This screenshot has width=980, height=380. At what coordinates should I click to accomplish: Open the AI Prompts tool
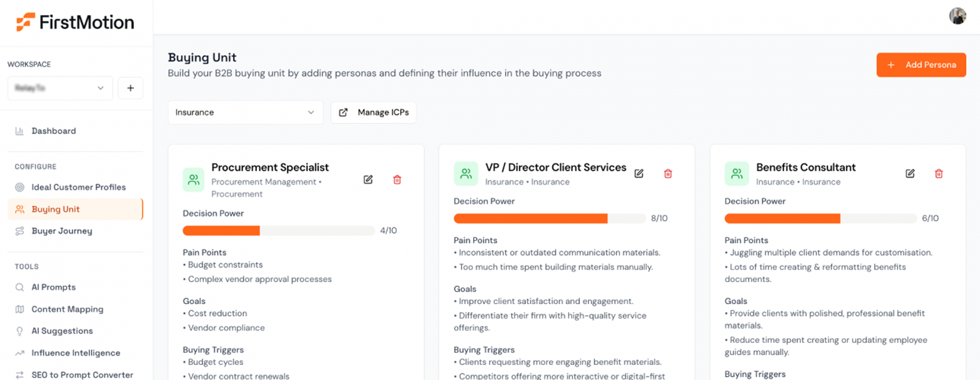[x=53, y=287]
